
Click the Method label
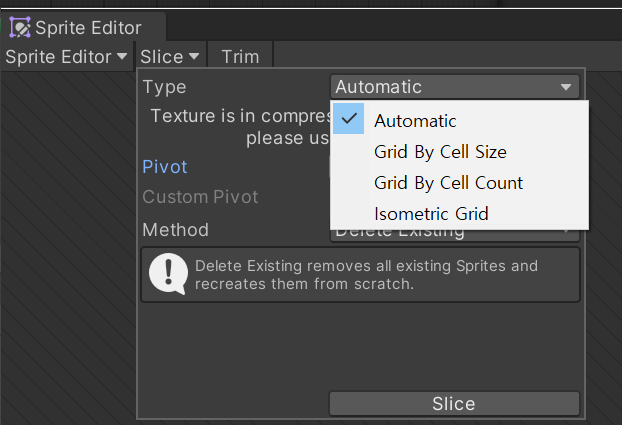point(175,229)
